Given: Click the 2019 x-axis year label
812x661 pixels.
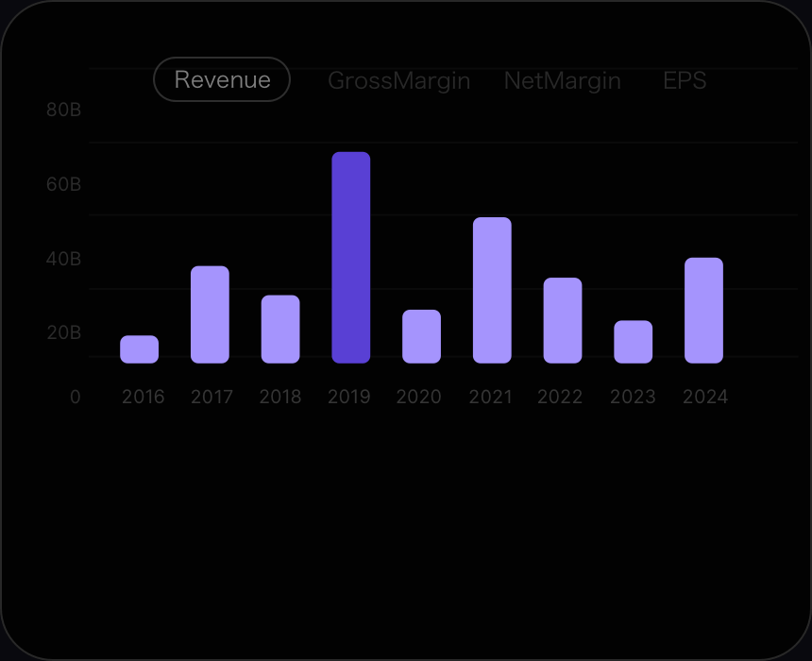Looking at the screenshot, I should coord(348,397).
